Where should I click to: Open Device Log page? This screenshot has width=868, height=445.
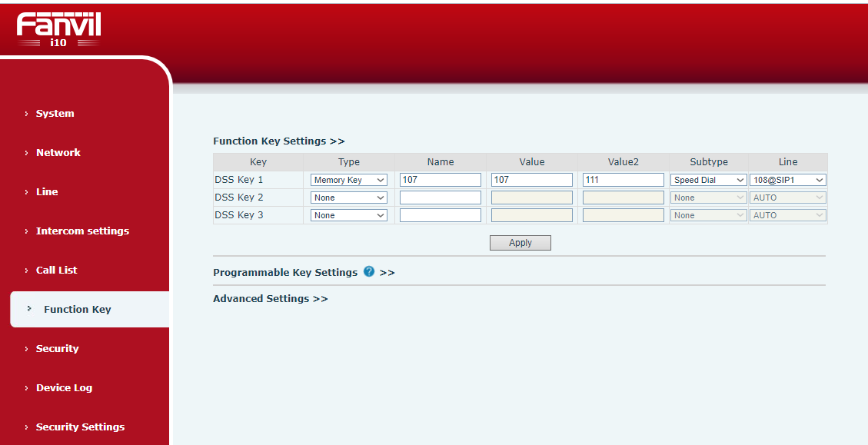click(64, 388)
